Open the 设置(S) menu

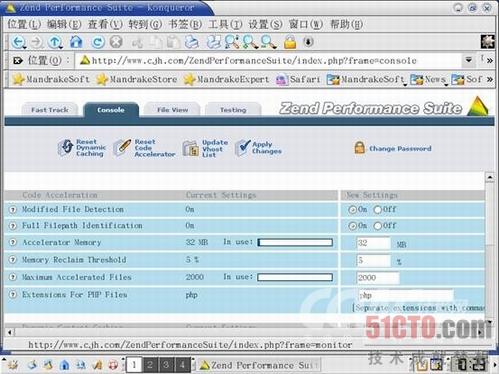pos(265,24)
